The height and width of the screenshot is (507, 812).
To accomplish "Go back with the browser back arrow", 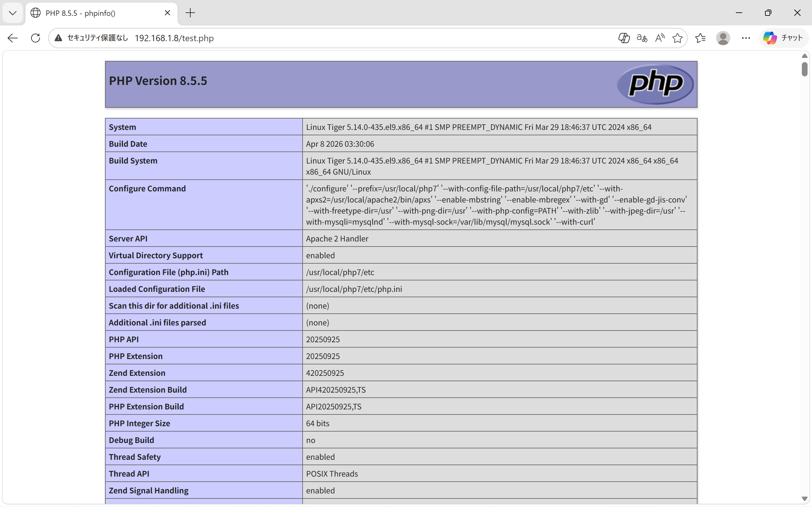I will (x=13, y=38).
